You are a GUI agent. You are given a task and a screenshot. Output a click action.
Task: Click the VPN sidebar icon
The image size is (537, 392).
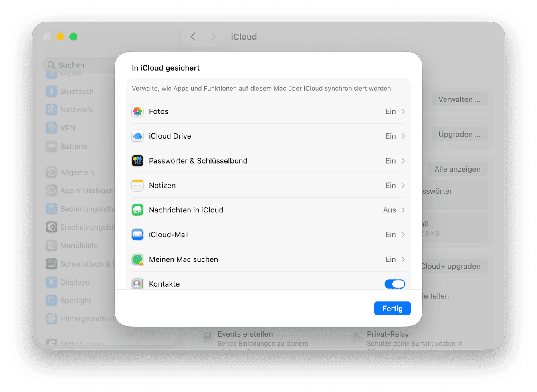[x=52, y=128]
